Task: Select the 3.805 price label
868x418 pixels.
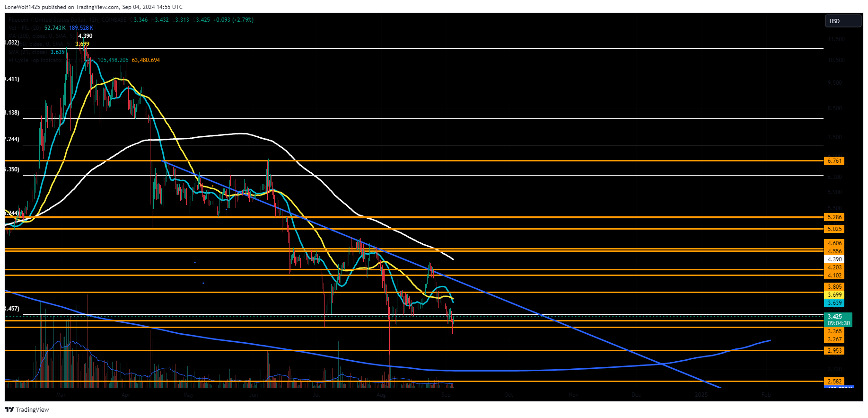Action: coord(834,287)
